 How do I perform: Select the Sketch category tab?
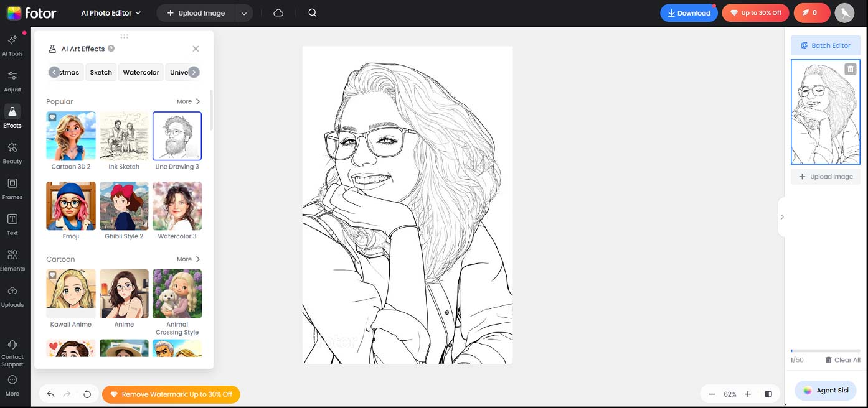(101, 72)
